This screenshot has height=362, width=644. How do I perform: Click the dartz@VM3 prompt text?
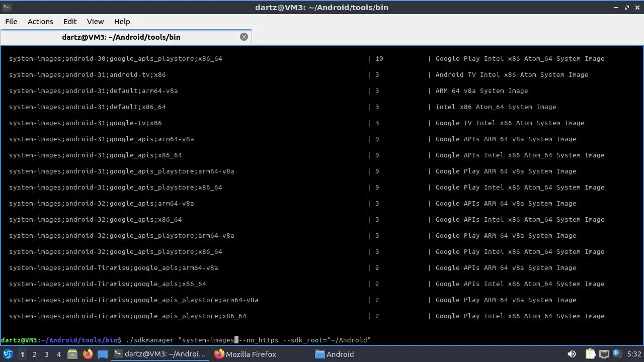click(61, 340)
